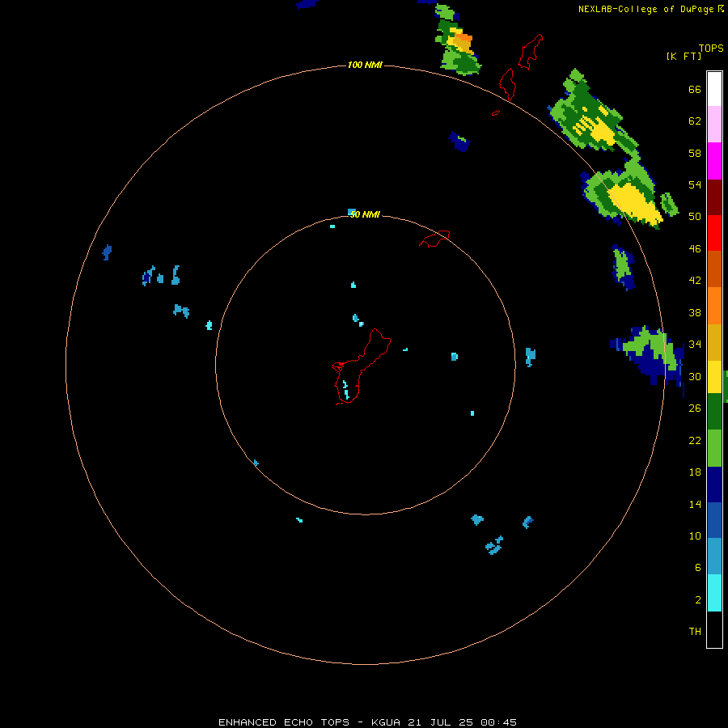Click the light blue swatch near 6
Image resolution: width=728 pixels, height=728 pixels.
pos(714,557)
